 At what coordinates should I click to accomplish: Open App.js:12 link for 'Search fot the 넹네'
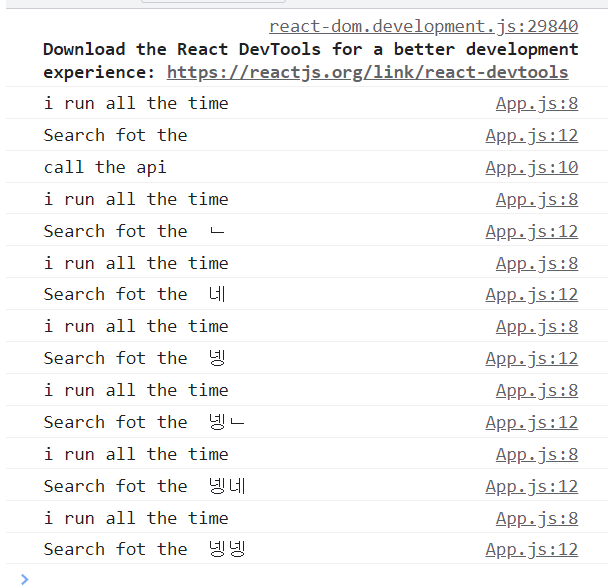[532, 486]
